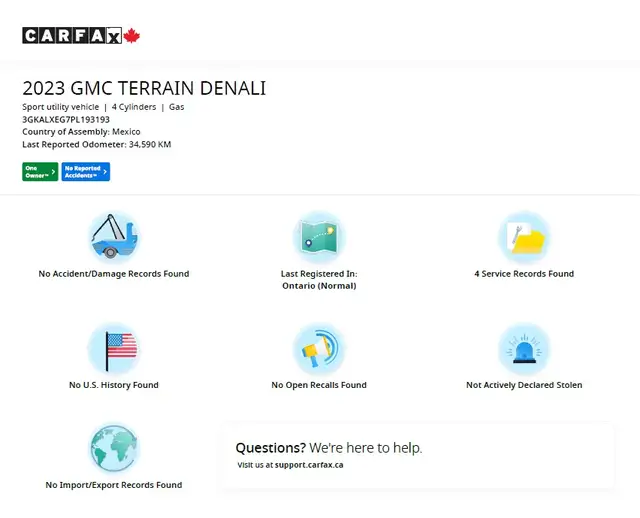Click No Accident/Damage Records Found text
This screenshot has width=640, height=518.
point(113,274)
